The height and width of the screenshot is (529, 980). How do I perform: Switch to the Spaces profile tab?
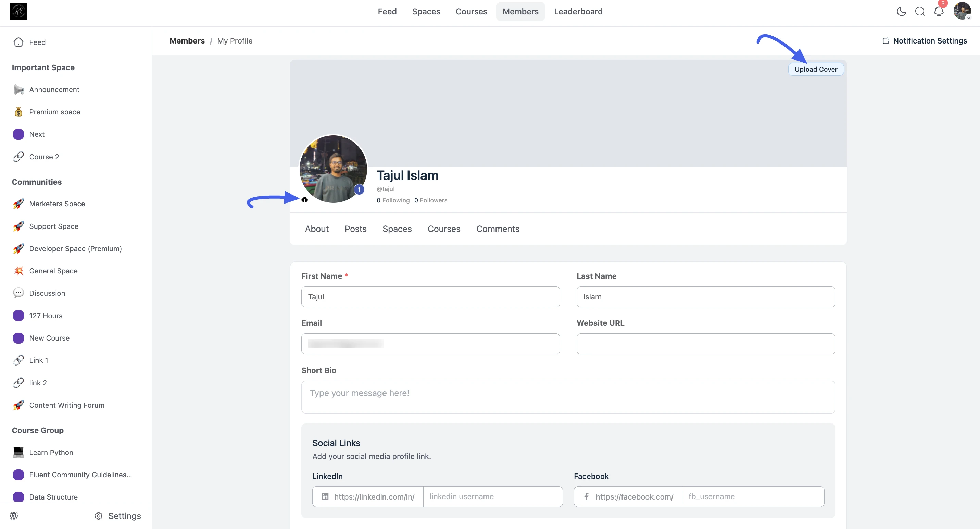[397, 229]
